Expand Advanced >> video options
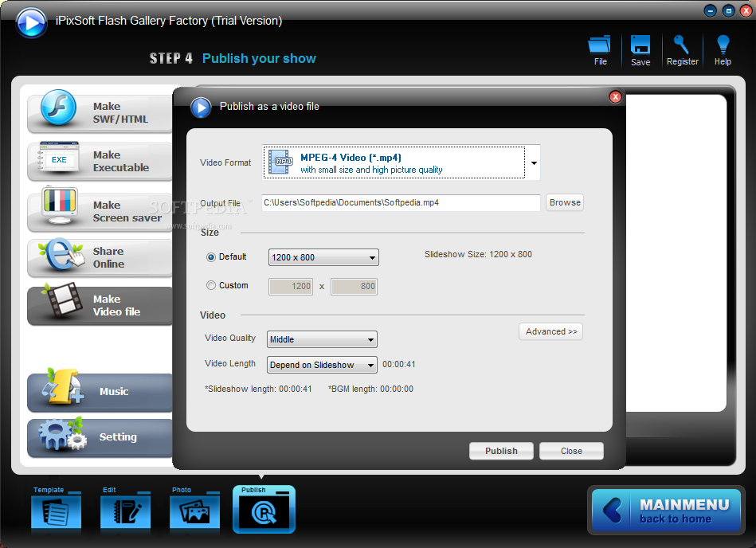Image resolution: width=756 pixels, height=548 pixels. tap(551, 331)
